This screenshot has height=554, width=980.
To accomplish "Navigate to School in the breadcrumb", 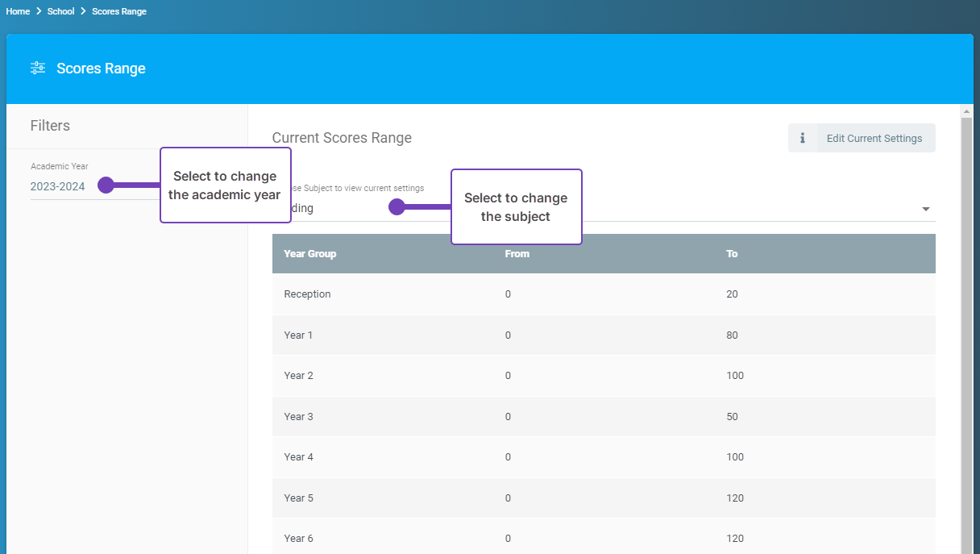I will 60,11.
